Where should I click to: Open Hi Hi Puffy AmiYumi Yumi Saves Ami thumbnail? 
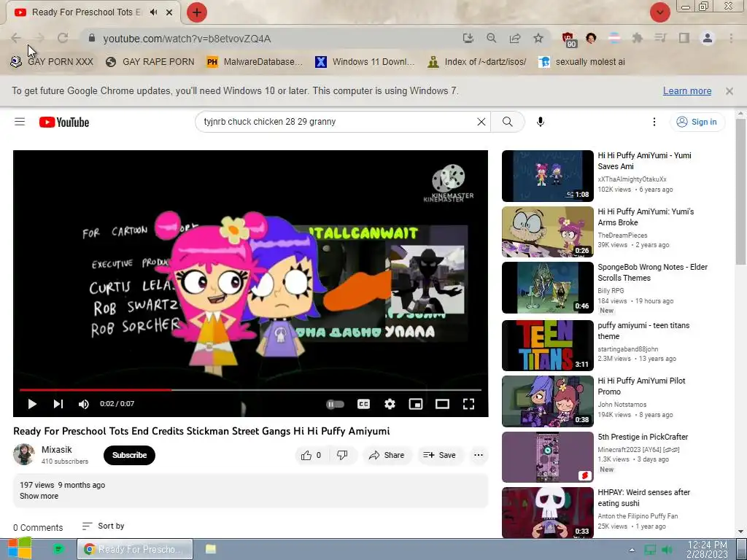(x=547, y=176)
